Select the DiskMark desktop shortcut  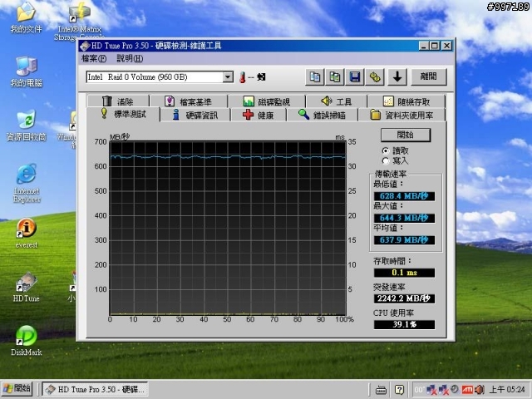tap(26, 341)
